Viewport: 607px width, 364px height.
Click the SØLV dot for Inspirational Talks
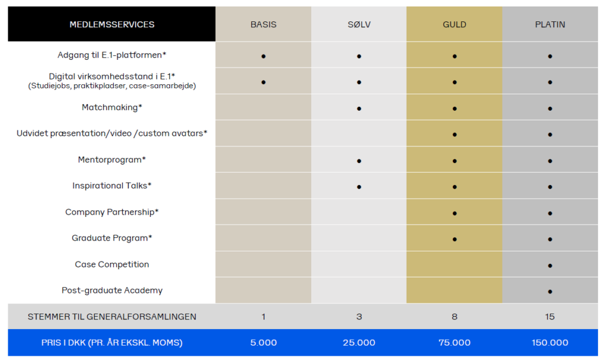click(x=359, y=187)
